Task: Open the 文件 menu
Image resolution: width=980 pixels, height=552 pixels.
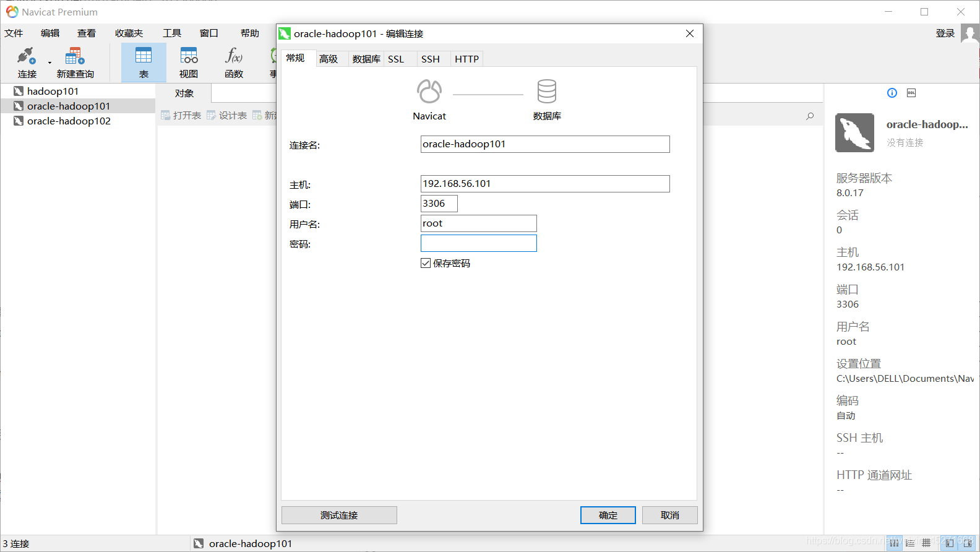Action: point(14,33)
